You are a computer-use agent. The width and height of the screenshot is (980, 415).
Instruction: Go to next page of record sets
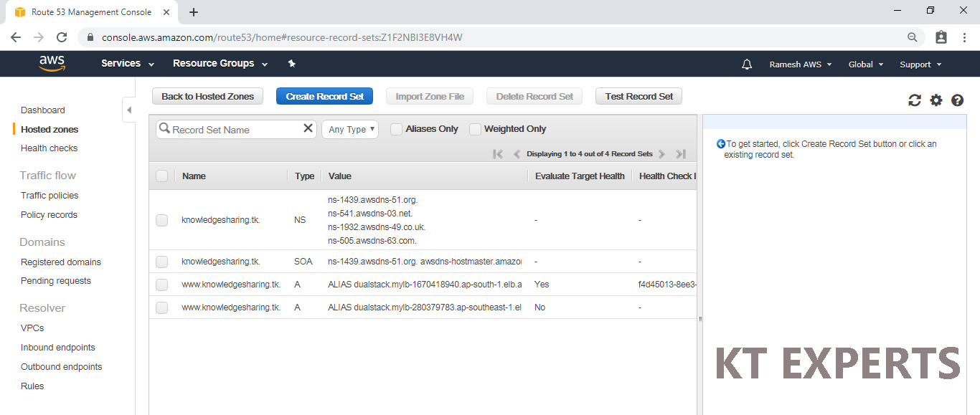coord(661,154)
